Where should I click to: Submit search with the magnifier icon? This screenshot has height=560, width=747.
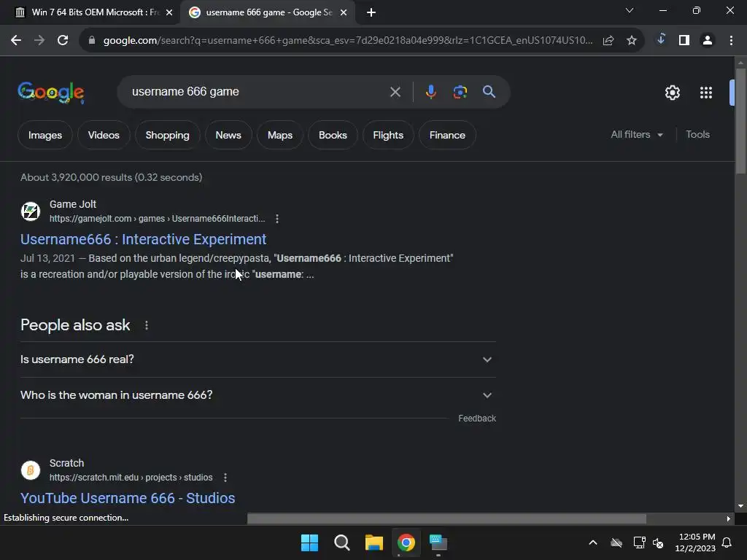[489, 92]
